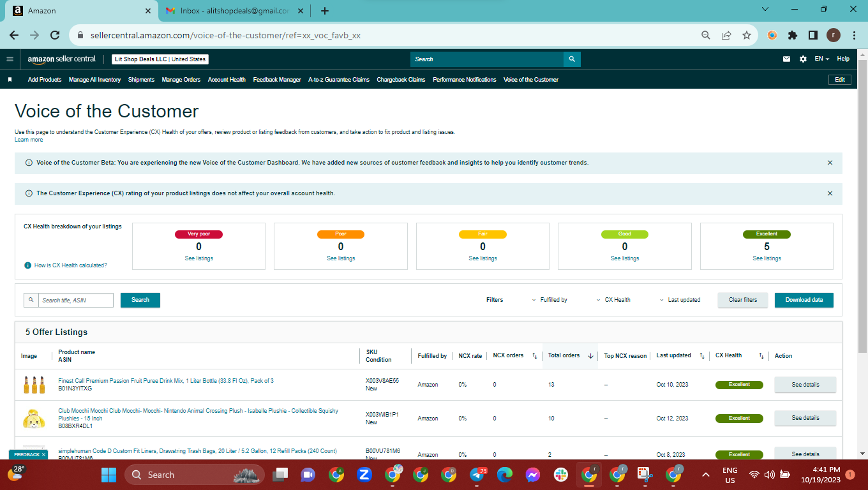This screenshot has width=868, height=490.
Task: Open the Shipments menu item
Action: (141, 80)
